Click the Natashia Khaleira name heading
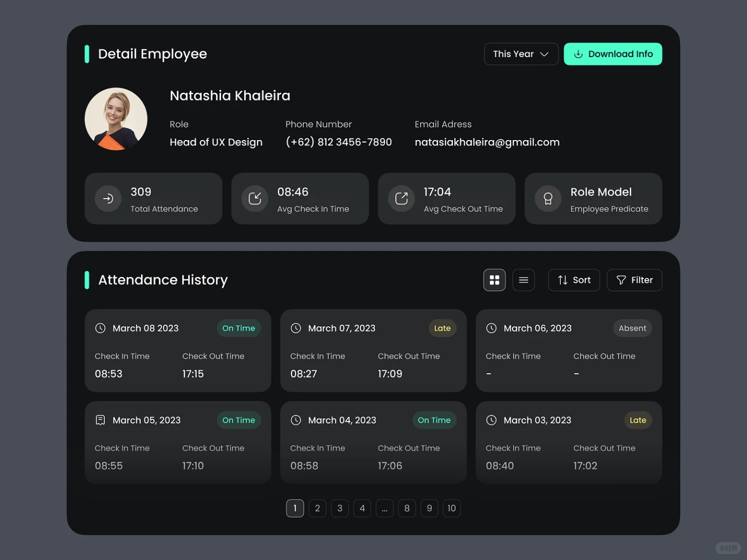 click(230, 95)
